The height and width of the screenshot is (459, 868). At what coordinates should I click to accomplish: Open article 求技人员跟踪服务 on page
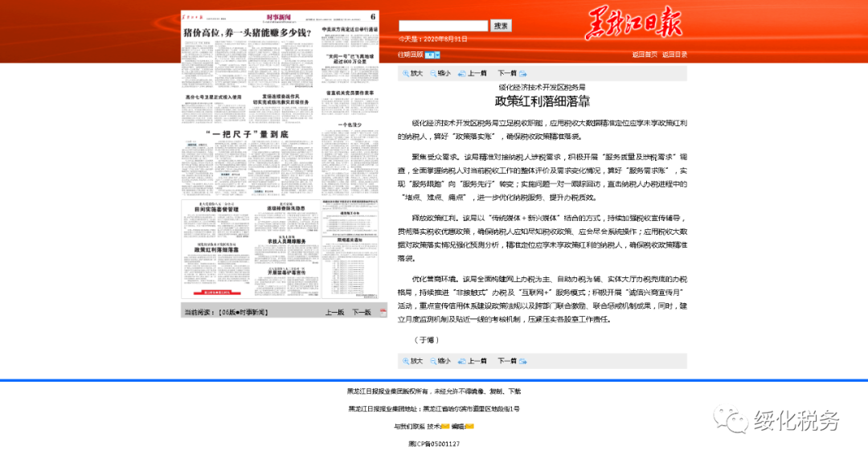286,241
